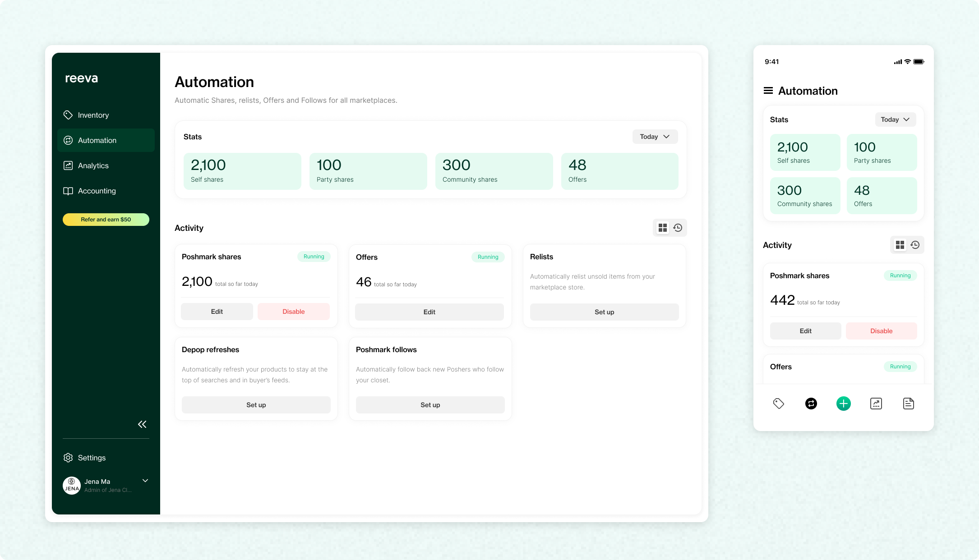The image size is (979, 560).
Task: Click the Settings gear icon in sidebar
Action: coord(68,458)
